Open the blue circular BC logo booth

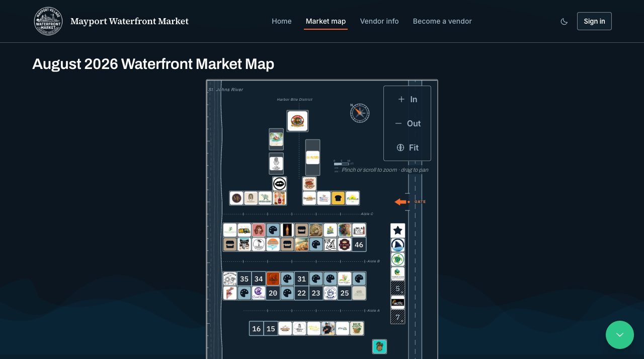coord(330,293)
